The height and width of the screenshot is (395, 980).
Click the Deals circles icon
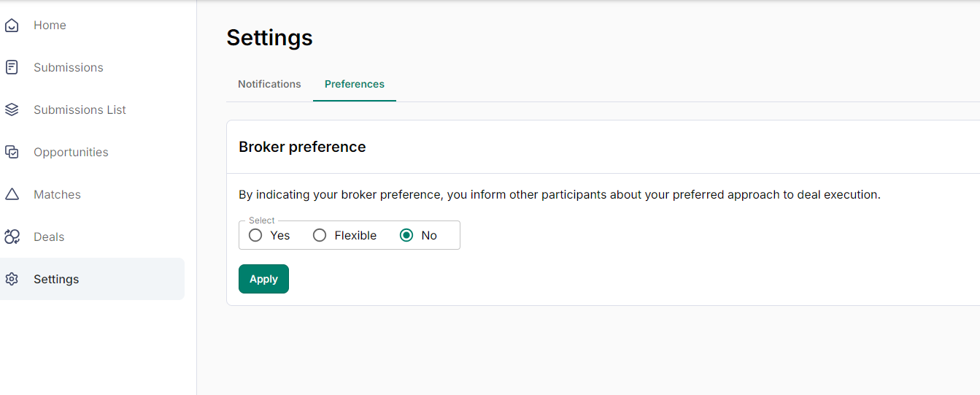[12, 237]
